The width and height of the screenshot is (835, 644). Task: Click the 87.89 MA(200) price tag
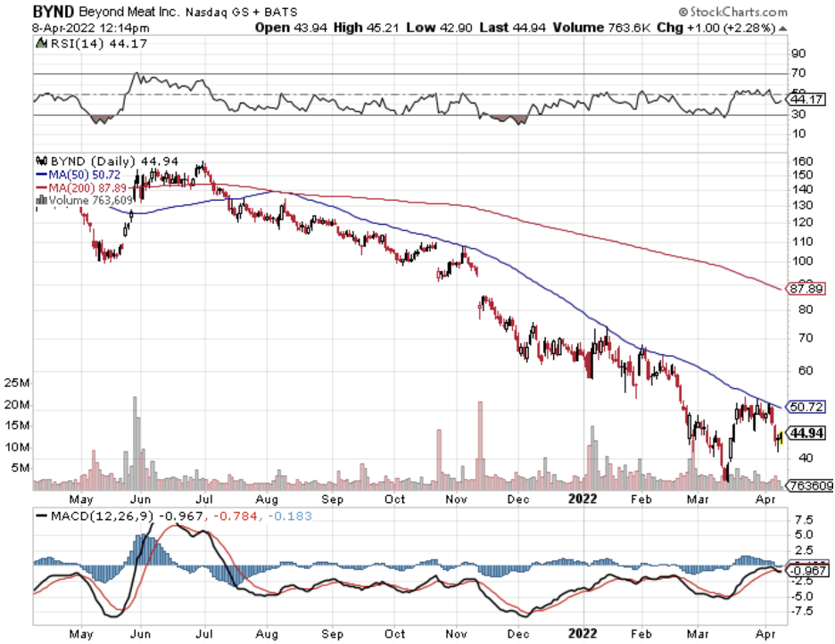806,289
